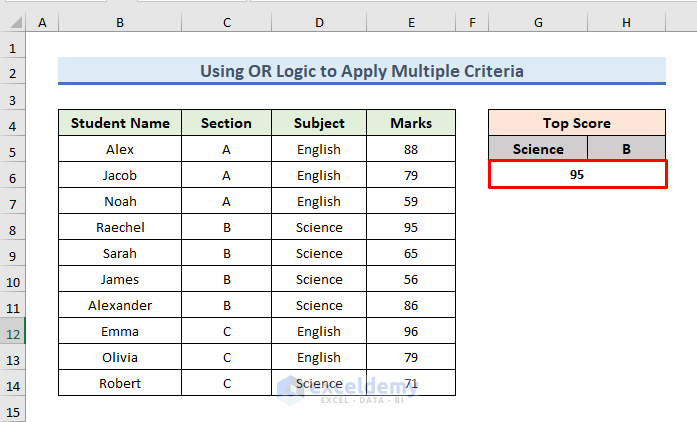The width and height of the screenshot is (697, 422).
Task: Select column E header
Action: tap(411, 21)
